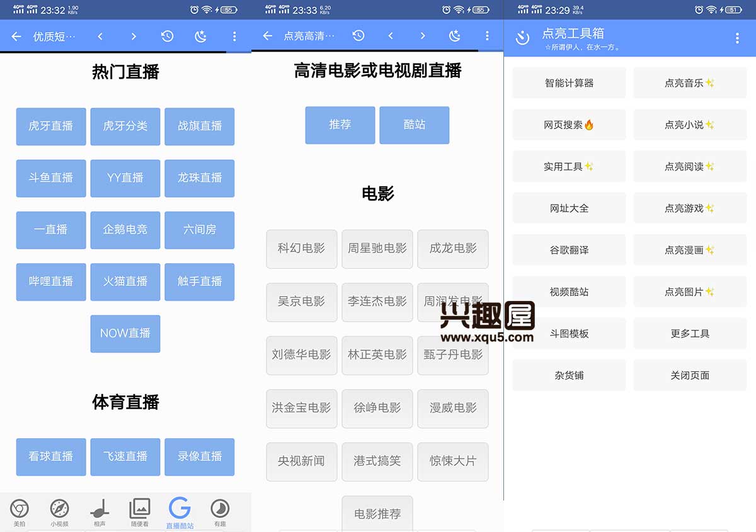Go to next page in 优质短 screen

(134, 37)
